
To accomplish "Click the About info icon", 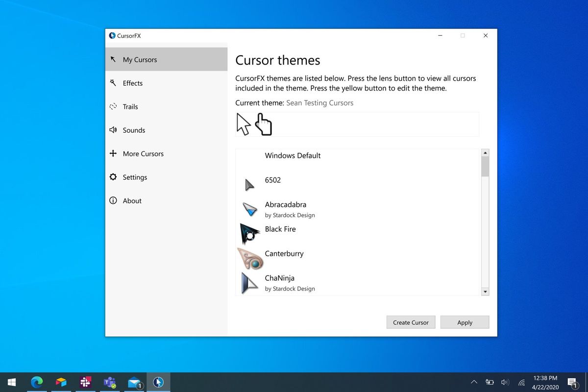I will (113, 200).
